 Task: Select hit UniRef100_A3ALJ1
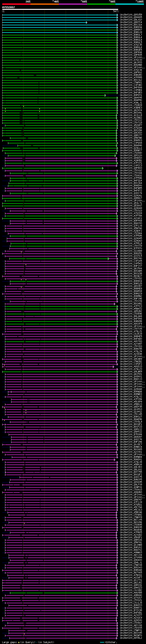[x=131, y=103]
